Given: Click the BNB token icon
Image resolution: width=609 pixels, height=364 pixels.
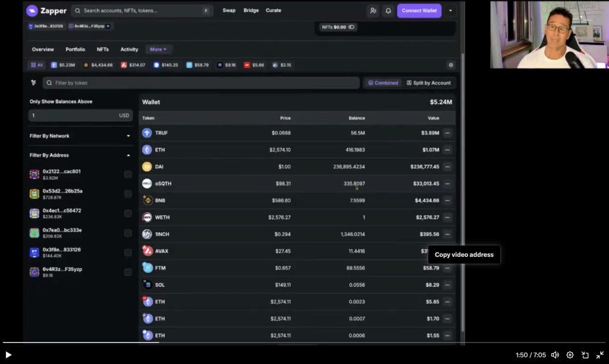Looking at the screenshot, I should (x=147, y=200).
